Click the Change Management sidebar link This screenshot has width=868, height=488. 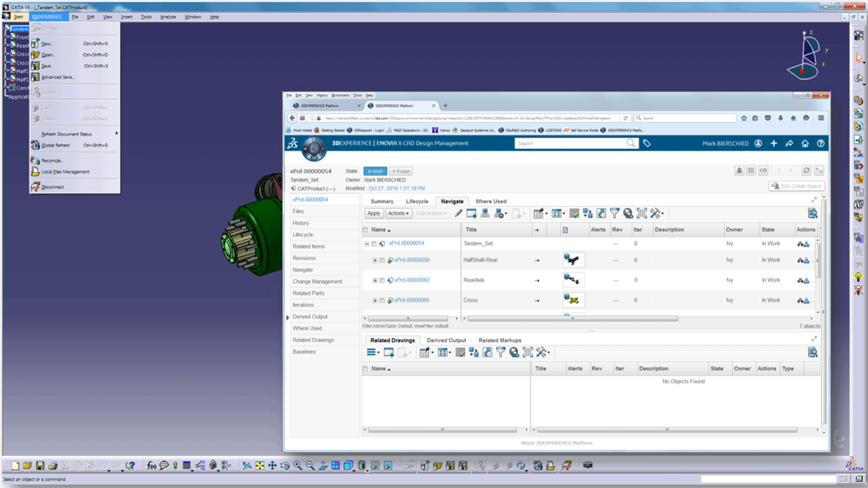point(317,282)
